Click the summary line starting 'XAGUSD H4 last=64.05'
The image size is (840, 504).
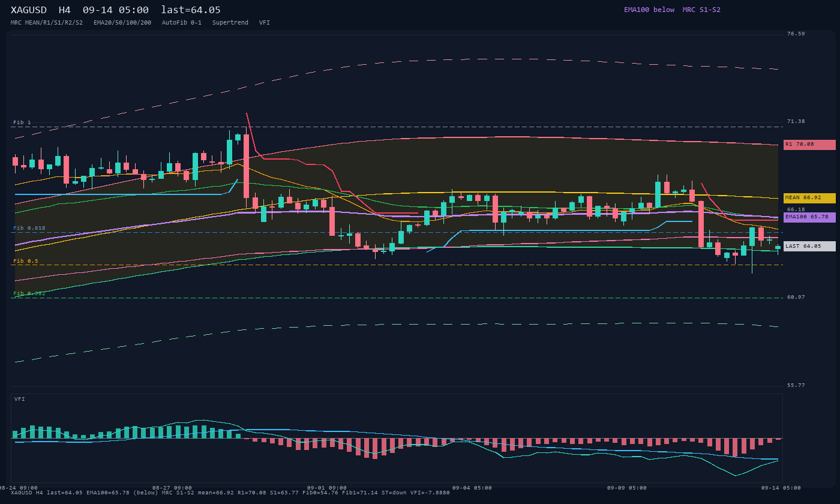click(x=230, y=493)
